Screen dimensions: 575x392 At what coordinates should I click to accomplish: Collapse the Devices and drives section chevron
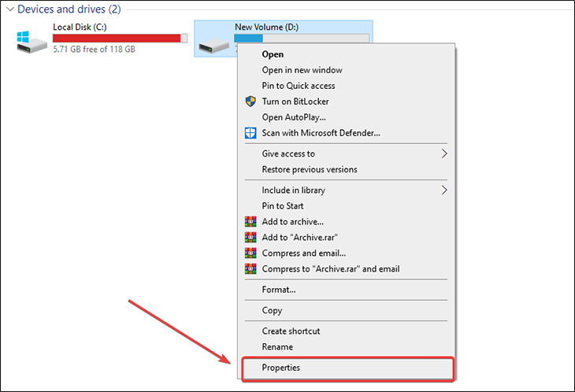[9, 9]
